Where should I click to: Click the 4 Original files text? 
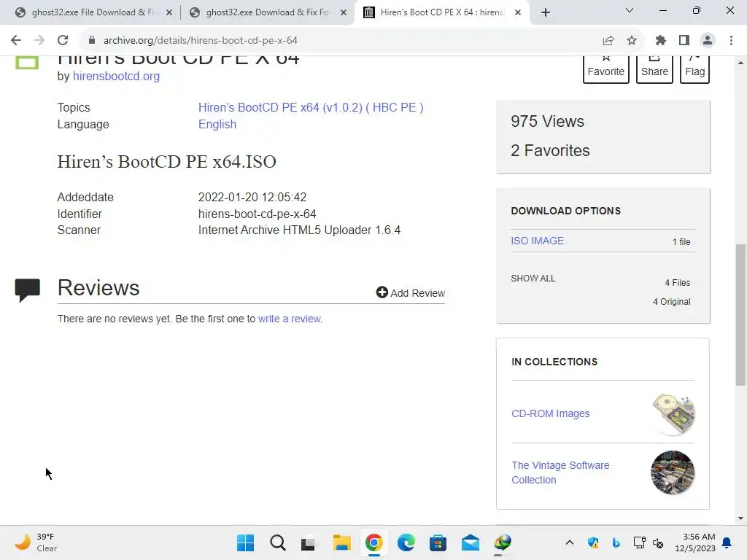point(671,302)
